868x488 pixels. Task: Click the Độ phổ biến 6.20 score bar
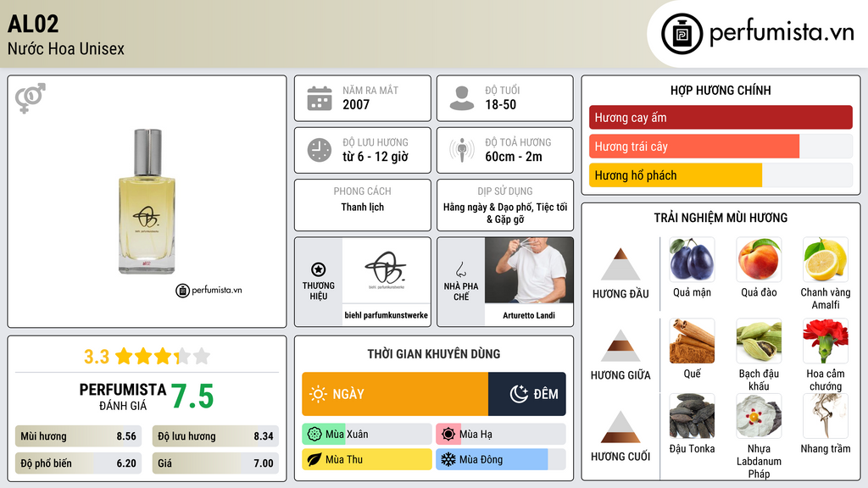pos(79,463)
